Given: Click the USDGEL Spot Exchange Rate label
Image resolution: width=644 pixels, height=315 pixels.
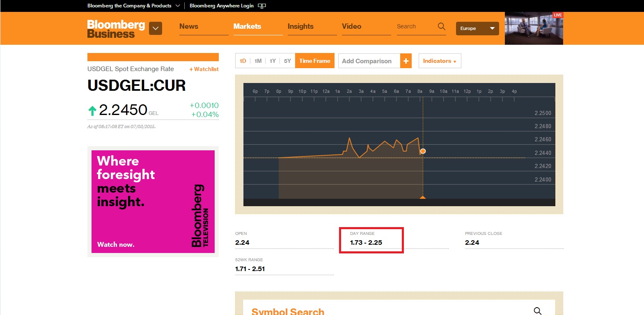Looking at the screenshot, I should (131, 69).
